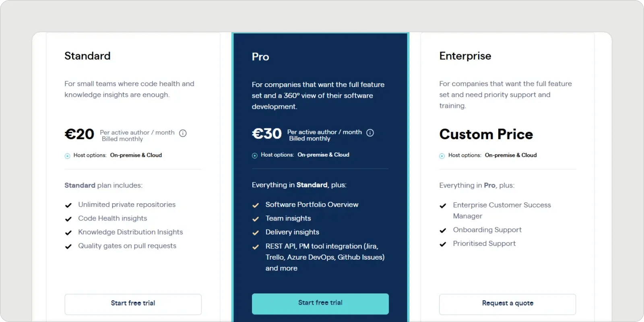Start free trial on the Pro plan
This screenshot has height=322, width=644.
tap(320, 304)
